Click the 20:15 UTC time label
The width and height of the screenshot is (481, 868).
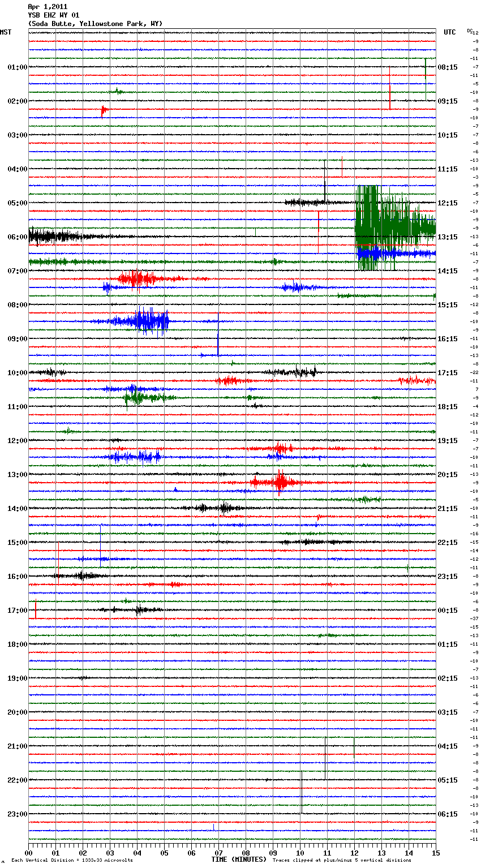tap(448, 475)
